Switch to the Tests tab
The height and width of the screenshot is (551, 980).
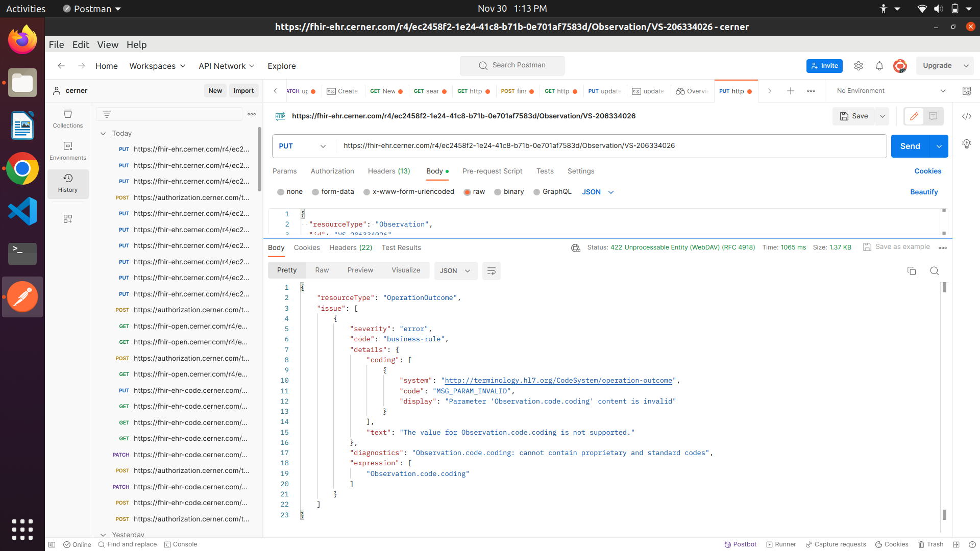[545, 171]
